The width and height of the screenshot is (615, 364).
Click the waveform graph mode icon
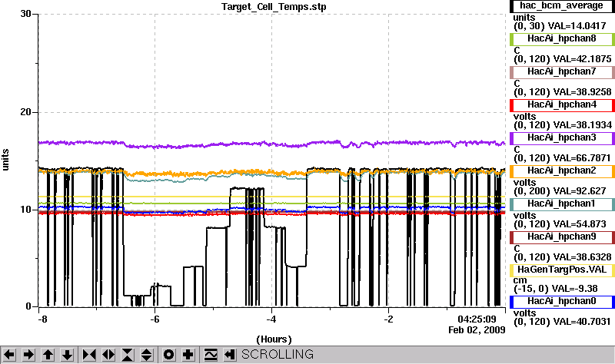[211, 355]
